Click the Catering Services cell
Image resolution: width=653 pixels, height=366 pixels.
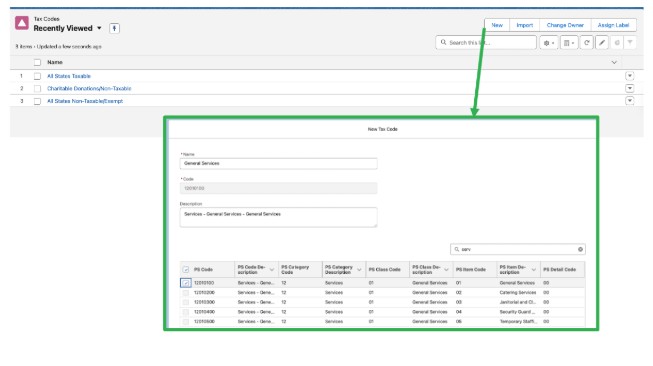click(x=518, y=293)
